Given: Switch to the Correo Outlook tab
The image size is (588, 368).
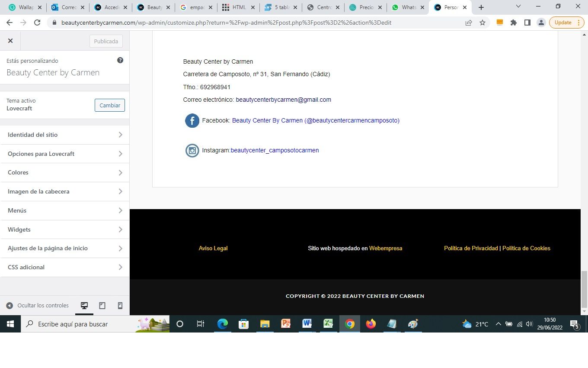Looking at the screenshot, I should click(x=68, y=7).
